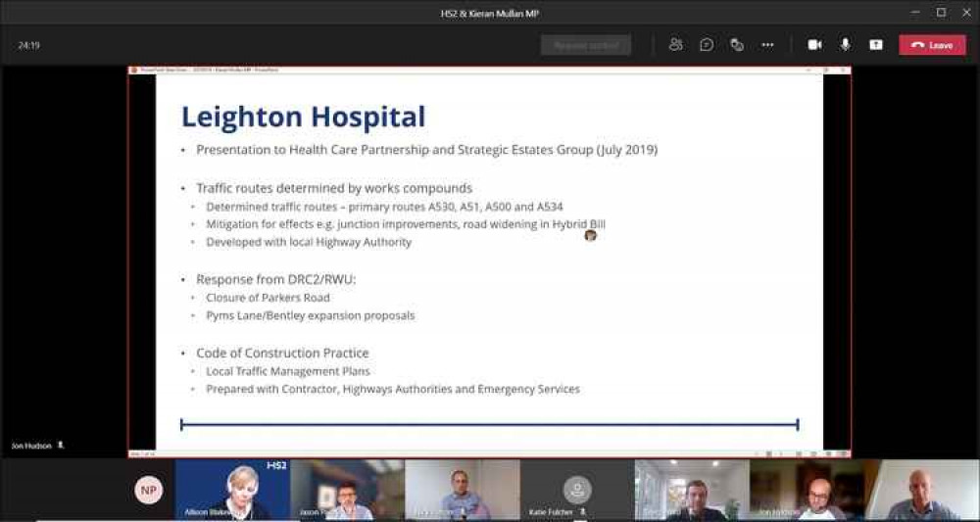The image size is (980, 522).
Task: Click the Leighton Hospital slide title
Action: point(303,118)
